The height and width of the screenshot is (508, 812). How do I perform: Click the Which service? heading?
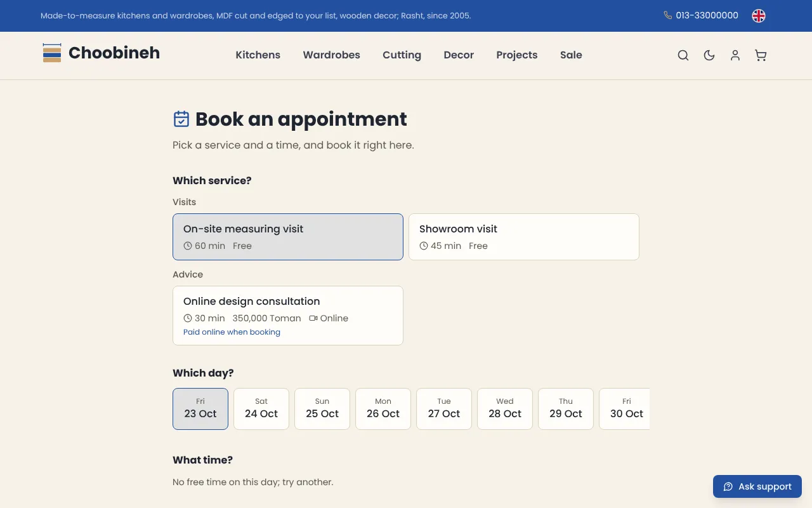coord(212,180)
